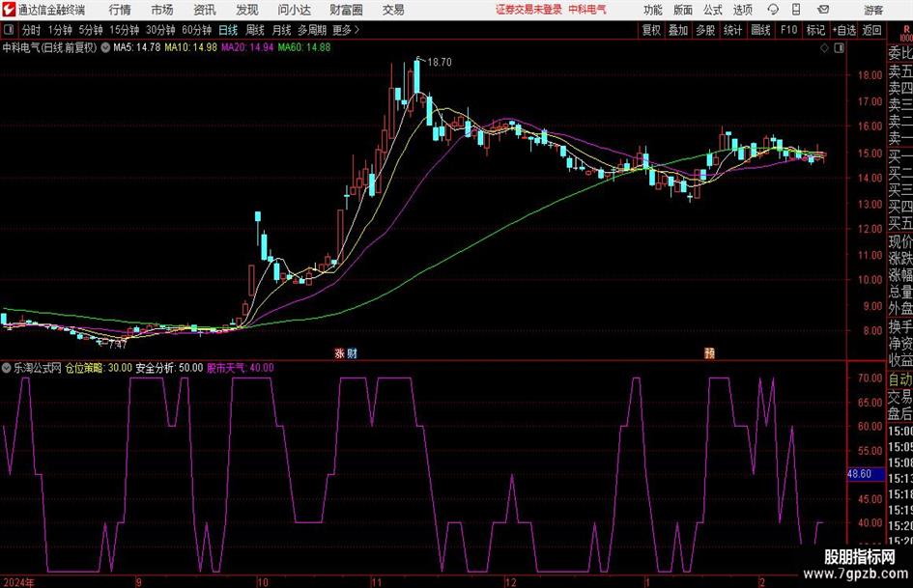Switch to 月线 monthly period
Image resolution: width=913 pixels, height=588 pixels.
[x=281, y=30]
